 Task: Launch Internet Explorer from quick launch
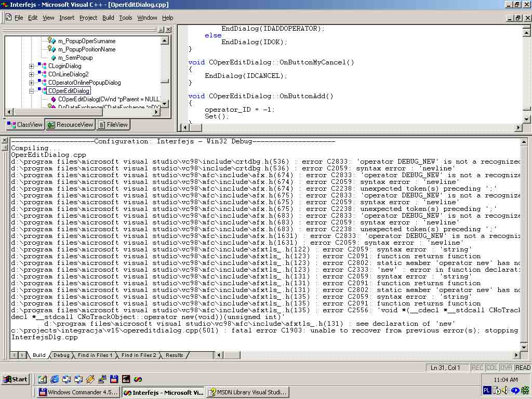(x=54, y=379)
